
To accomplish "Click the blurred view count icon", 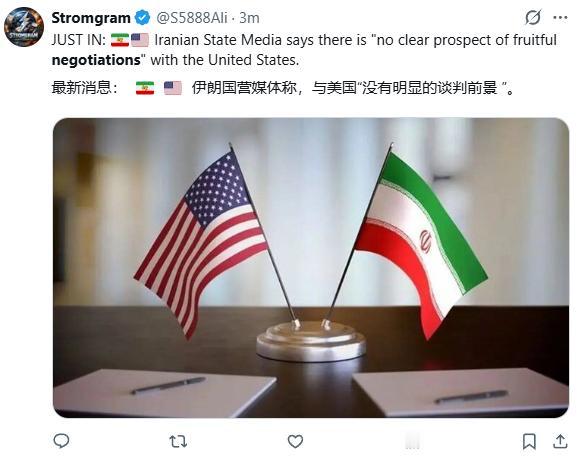I will pyautogui.click(x=412, y=441).
